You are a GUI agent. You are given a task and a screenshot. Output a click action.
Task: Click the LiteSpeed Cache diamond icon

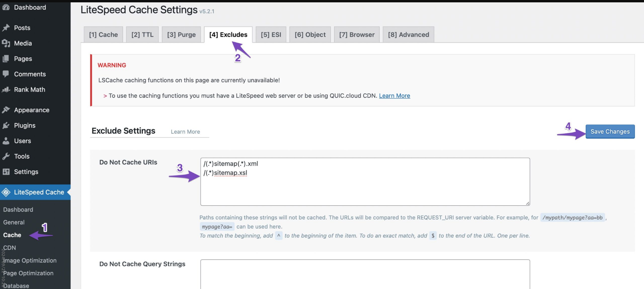click(6, 192)
